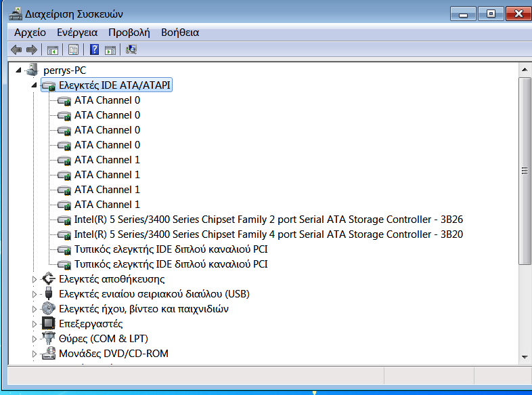Viewport: 532px width, 395px height.
Task: Open the Ενέργεια menu
Action: (x=77, y=33)
